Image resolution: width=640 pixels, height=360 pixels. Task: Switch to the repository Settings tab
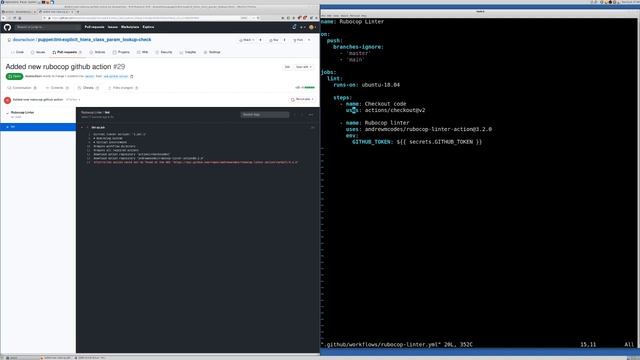(x=212, y=52)
